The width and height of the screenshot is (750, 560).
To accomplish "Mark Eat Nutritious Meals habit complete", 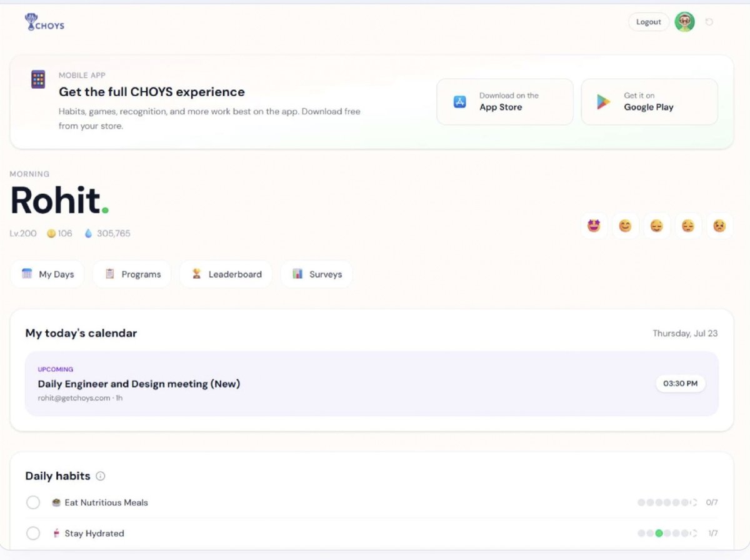I will [x=33, y=502].
